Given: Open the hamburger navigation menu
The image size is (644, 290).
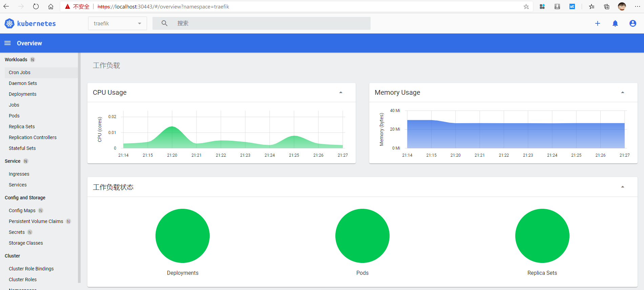Looking at the screenshot, I should click(7, 43).
